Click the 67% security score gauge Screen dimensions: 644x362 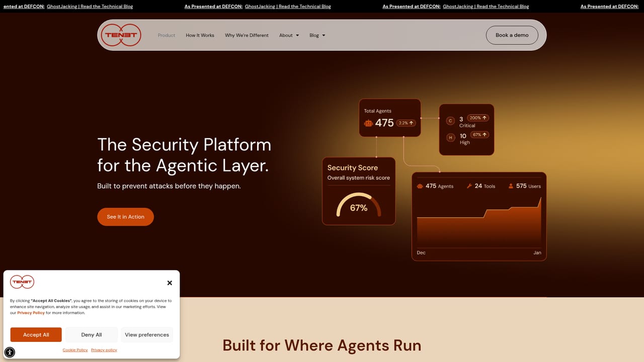pyautogui.click(x=359, y=205)
